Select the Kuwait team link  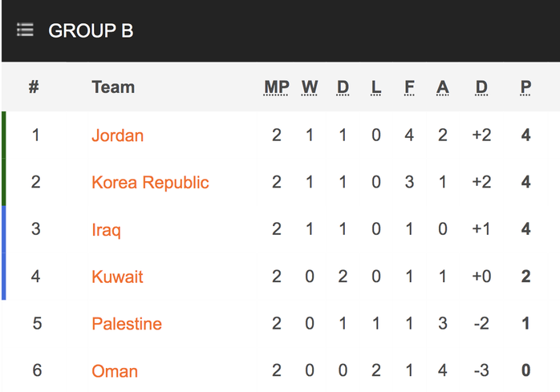click(117, 277)
